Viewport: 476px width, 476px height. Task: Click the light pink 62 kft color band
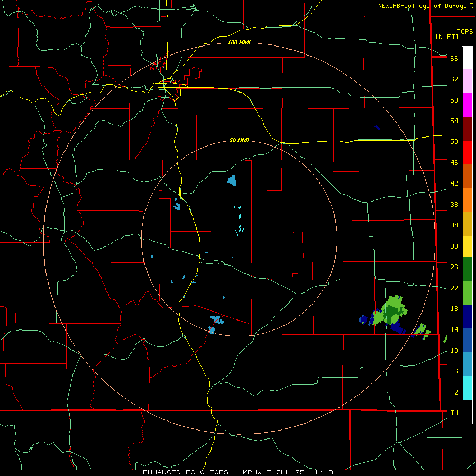(x=467, y=81)
